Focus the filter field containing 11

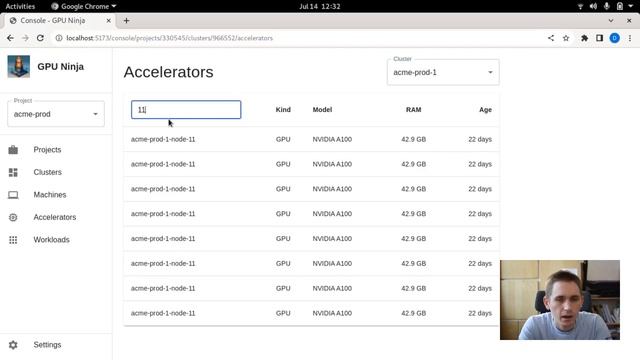pyautogui.click(x=186, y=110)
